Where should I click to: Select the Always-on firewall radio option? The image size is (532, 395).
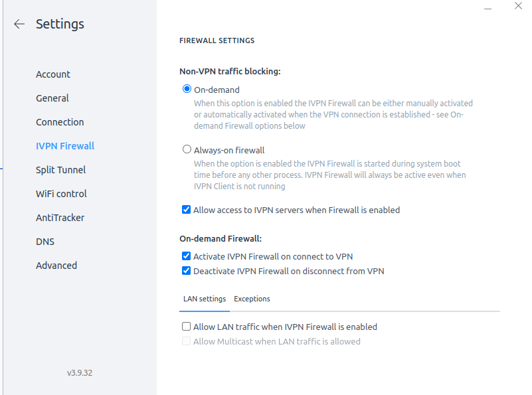(x=187, y=149)
